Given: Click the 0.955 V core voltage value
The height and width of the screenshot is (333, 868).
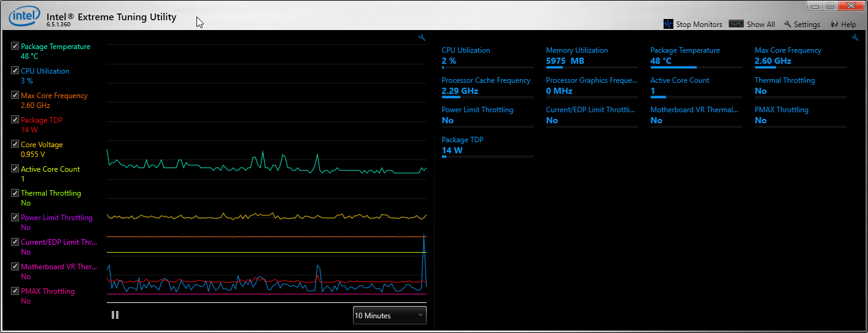Looking at the screenshot, I should tap(33, 155).
